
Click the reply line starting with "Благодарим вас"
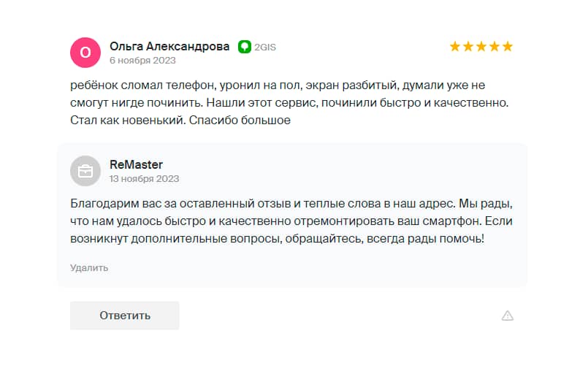pos(291,203)
